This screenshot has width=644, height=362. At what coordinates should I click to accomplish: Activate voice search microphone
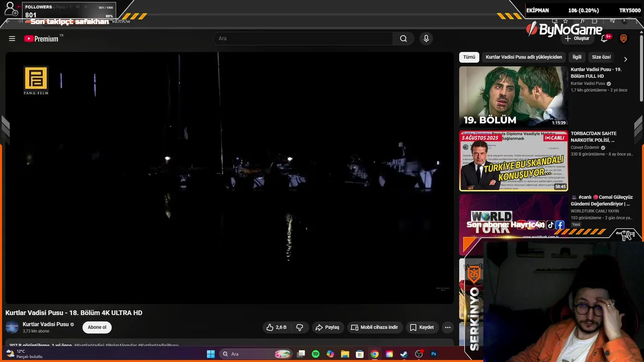(x=426, y=39)
